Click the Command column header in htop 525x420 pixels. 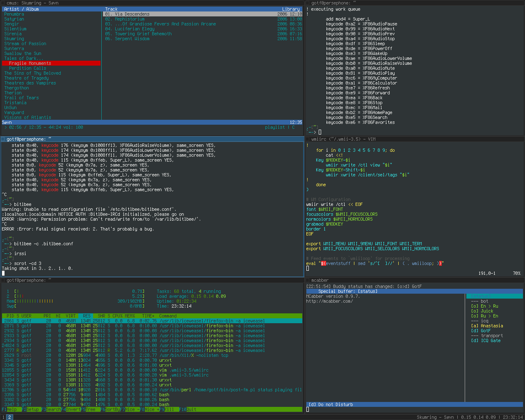coord(168,316)
